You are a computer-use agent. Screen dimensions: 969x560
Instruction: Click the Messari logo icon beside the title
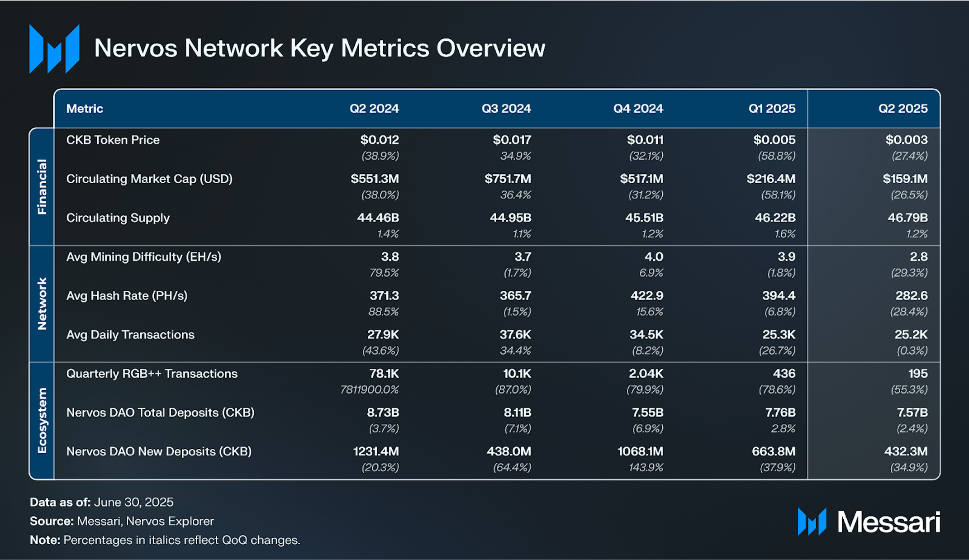pyautogui.click(x=54, y=48)
